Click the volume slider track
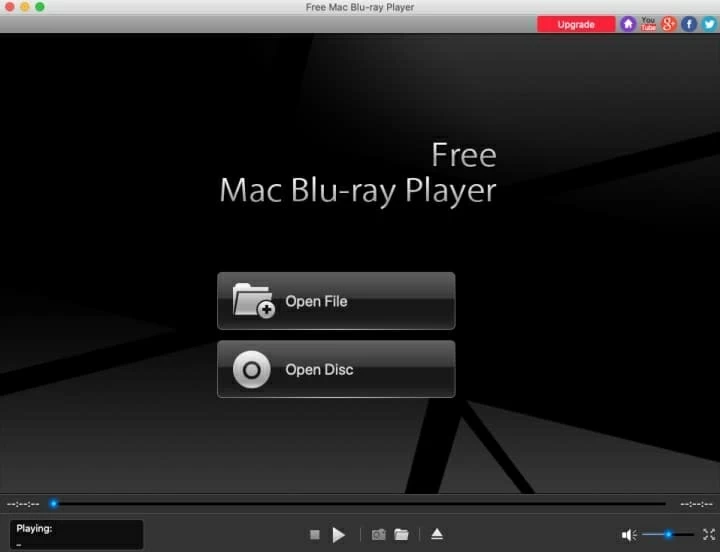The width and height of the screenshot is (720, 552). (x=668, y=534)
